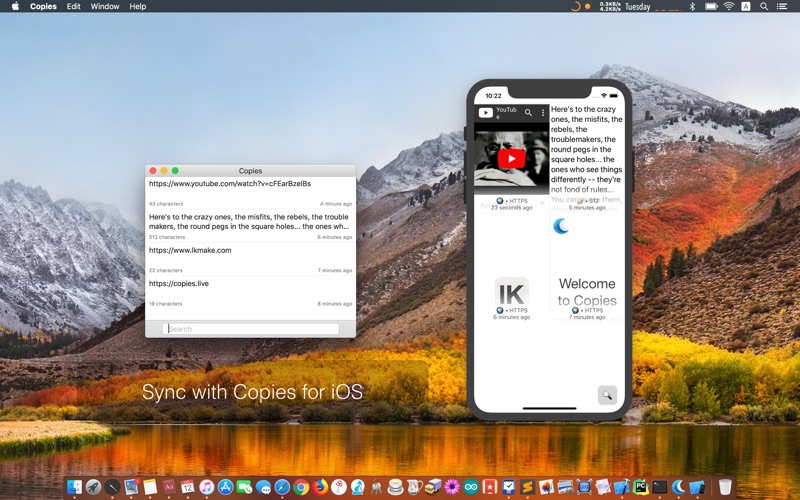Screen dimensions: 800x500
Task: Tap the IK icon card on phone
Action: click(511, 293)
